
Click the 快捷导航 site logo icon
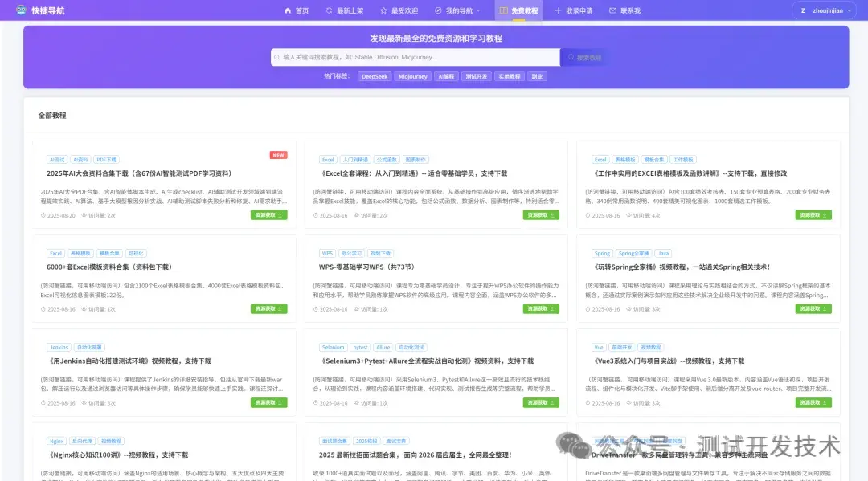click(x=23, y=10)
